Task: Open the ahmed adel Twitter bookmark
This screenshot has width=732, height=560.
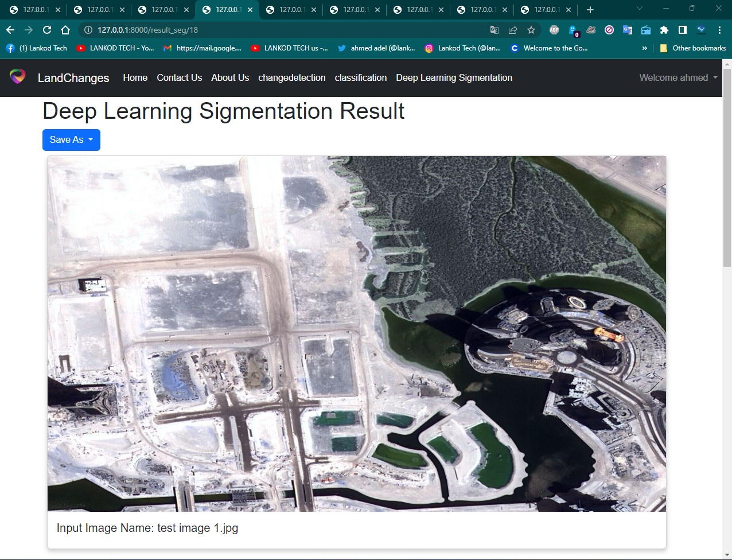Action: pyautogui.click(x=376, y=48)
